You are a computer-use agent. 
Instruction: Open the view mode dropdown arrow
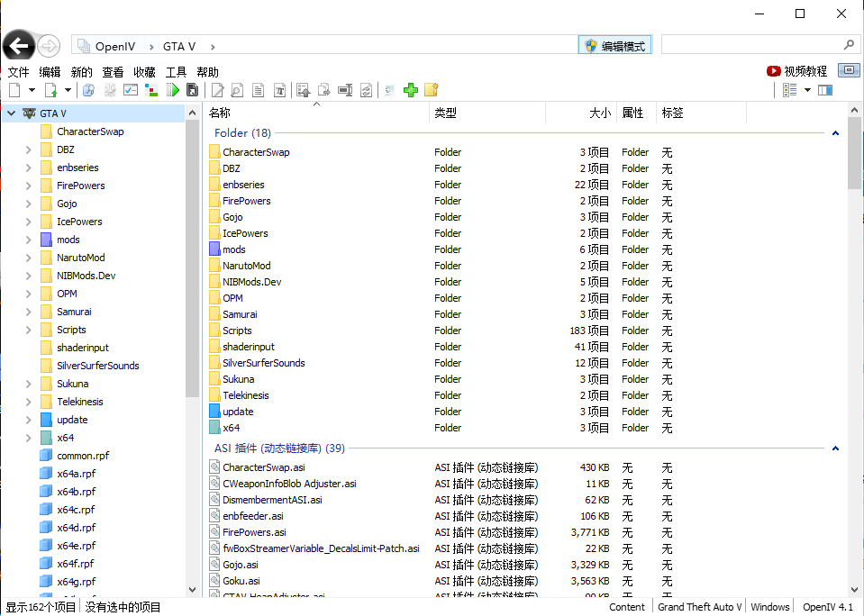click(808, 90)
